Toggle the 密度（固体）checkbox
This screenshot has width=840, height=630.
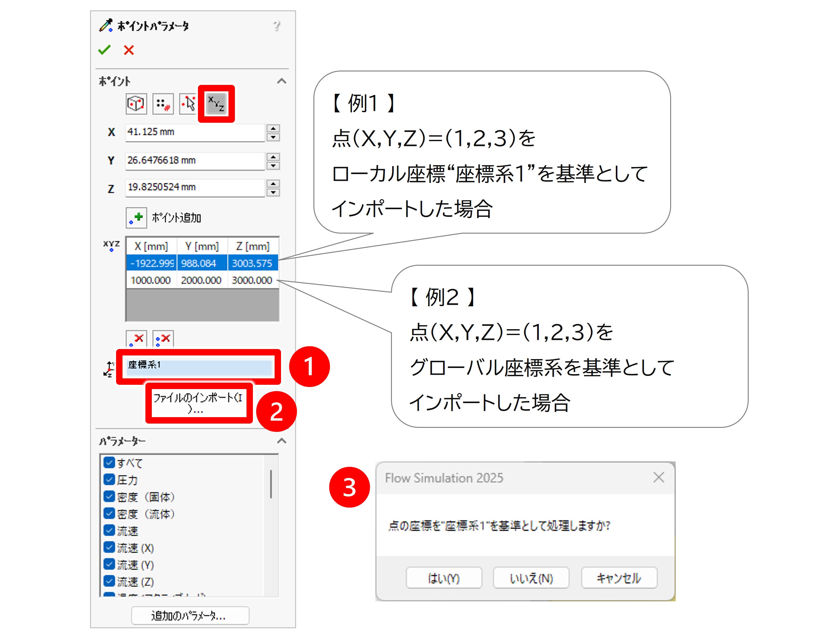coord(109,496)
